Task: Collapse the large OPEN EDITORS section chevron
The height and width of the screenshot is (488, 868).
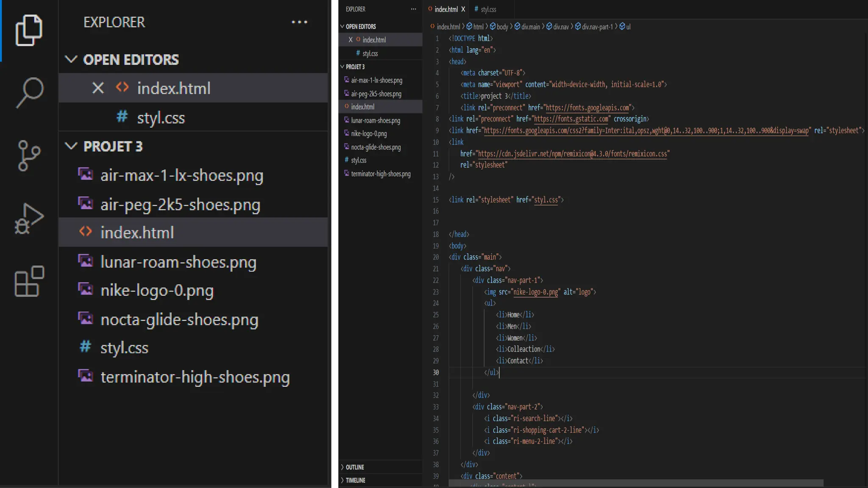Action: click(71, 59)
